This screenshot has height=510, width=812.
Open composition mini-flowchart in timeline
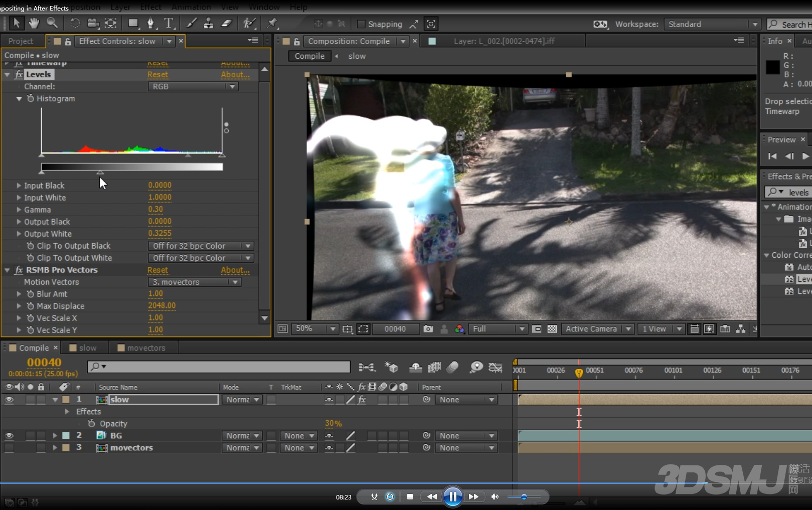pos(367,368)
